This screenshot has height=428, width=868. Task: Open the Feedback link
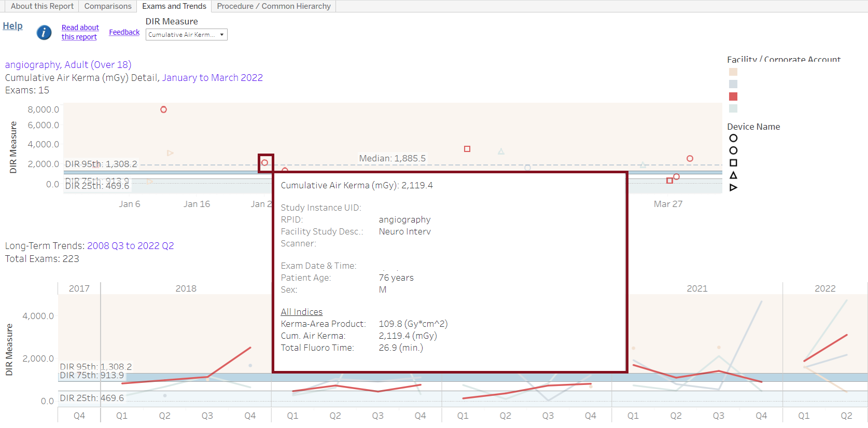(x=124, y=32)
